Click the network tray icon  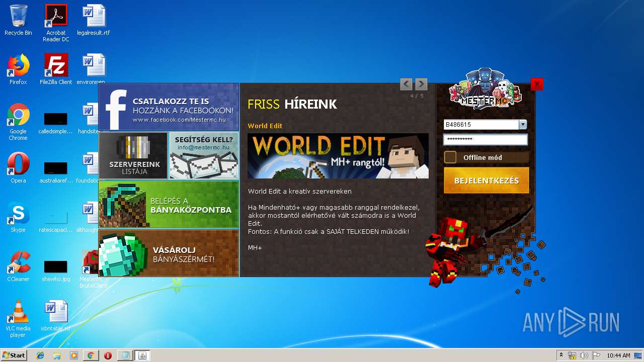[x=572, y=355]
